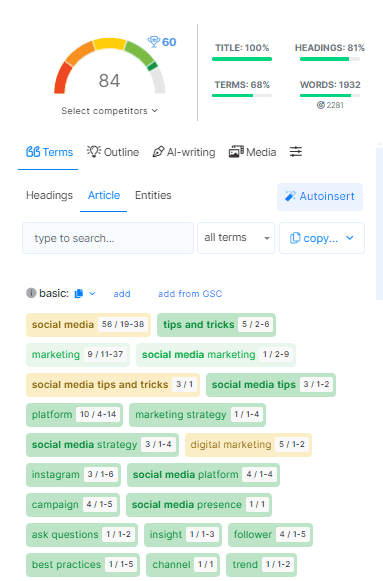Switch to the Headings tab
The height and width of the screenshot is (581, 383).
click(49, 195)
